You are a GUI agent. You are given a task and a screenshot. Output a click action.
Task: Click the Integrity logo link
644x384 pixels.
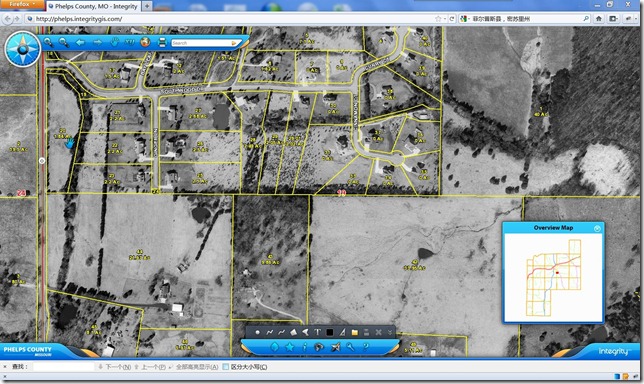point(613,352)
